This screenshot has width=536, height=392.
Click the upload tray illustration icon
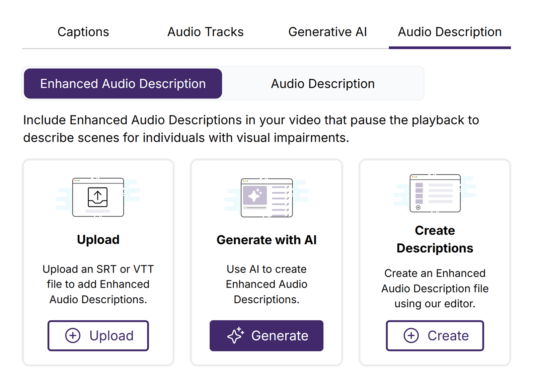98,198
